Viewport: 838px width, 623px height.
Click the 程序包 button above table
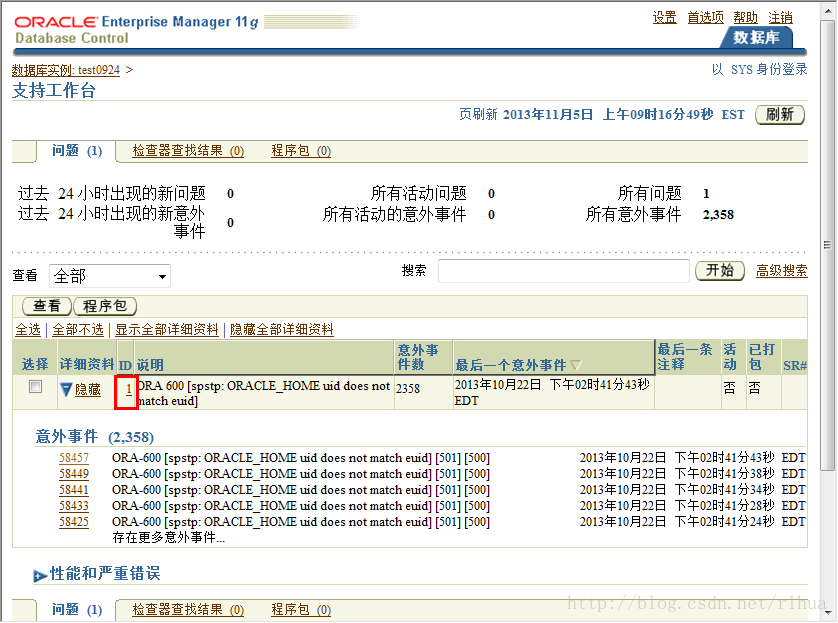[x=105, y=306]
